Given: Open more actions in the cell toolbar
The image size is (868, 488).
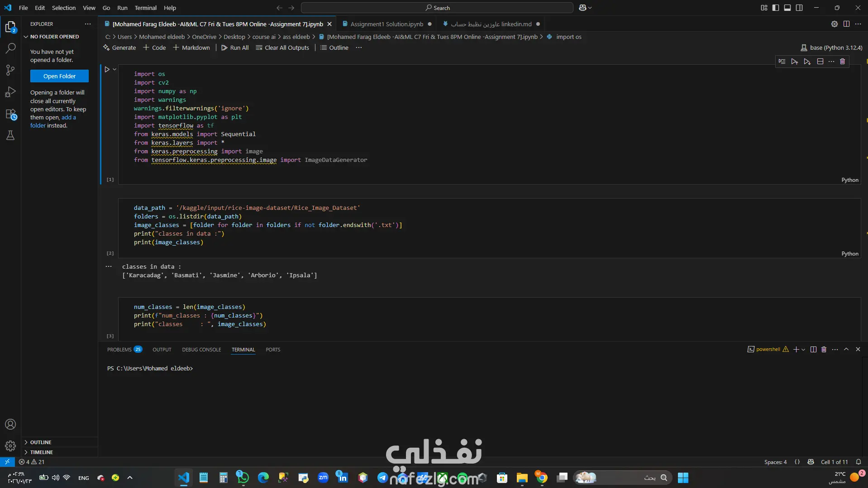Looking at the screenshot, I should 831,62.
